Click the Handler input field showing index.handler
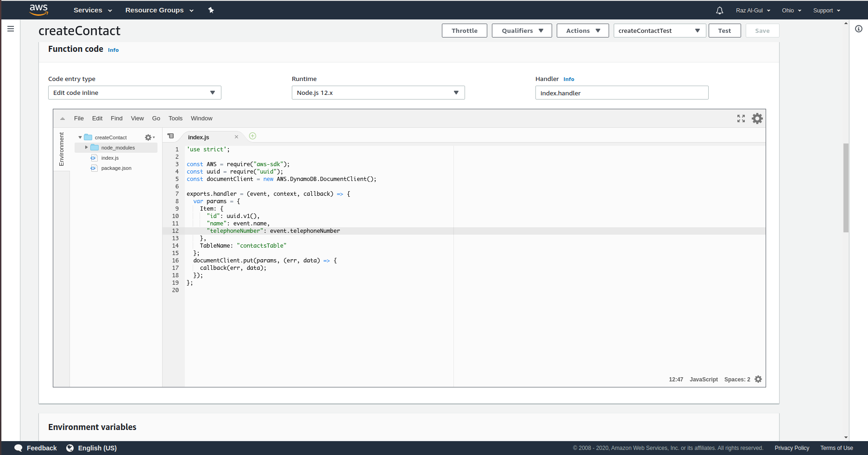Image resolution: width=868 pixels, height=455 pixels. pyautogui.click(x=622, y=93)
